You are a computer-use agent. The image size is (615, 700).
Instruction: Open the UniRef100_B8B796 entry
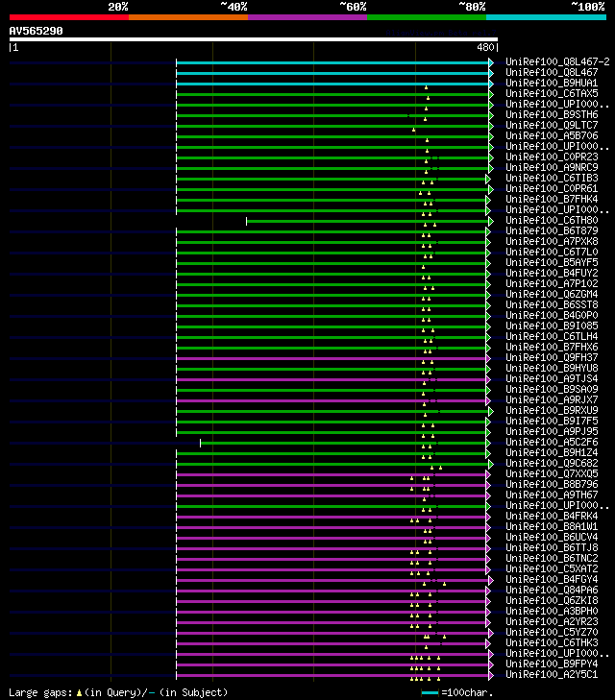(552, 484)
